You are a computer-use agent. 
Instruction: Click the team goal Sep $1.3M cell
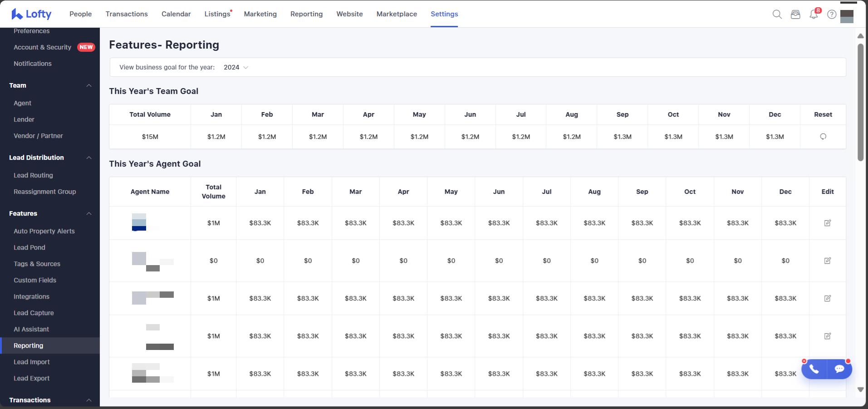coord(623,137)
